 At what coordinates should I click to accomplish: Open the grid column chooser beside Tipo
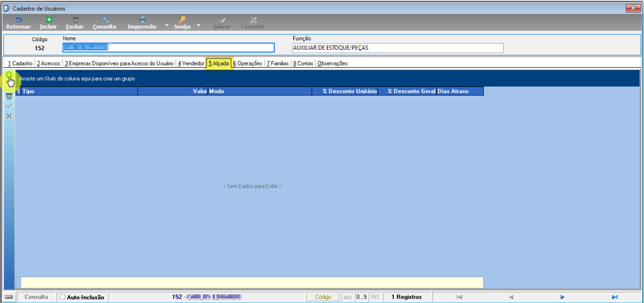click(18, 91)
